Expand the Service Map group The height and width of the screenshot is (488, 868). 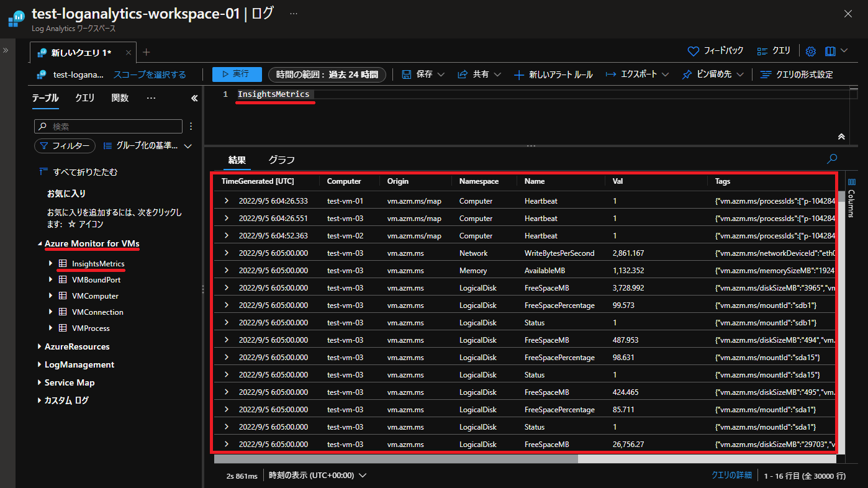(x=40, y=383)
